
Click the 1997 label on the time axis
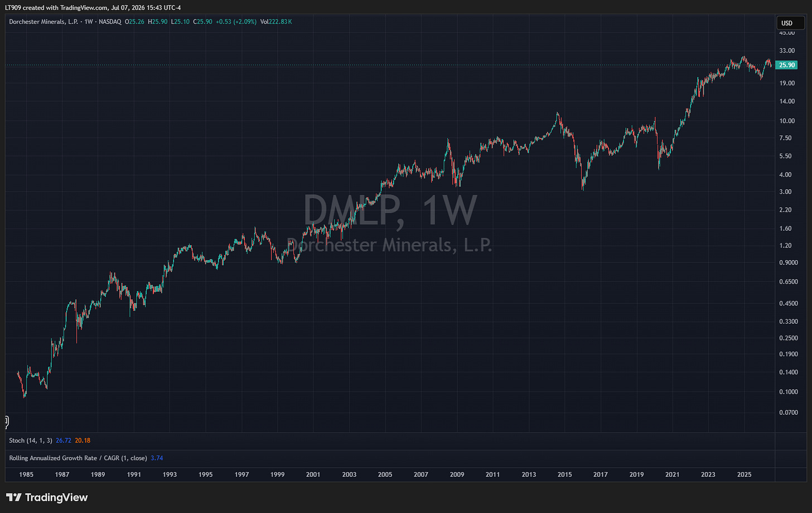(x=241, y=474)
